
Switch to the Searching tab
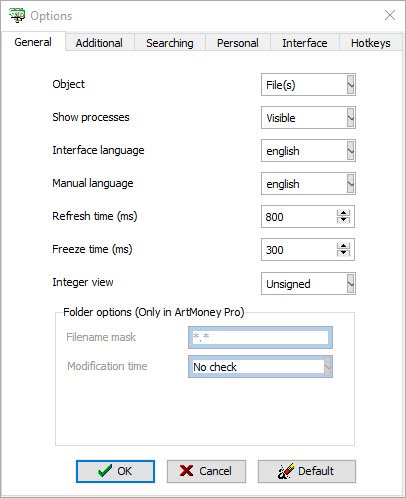point(170,43)
